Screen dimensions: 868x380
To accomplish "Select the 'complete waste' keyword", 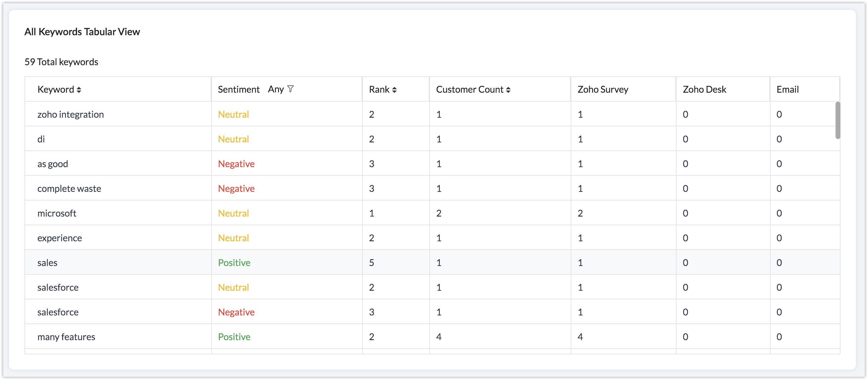I will pyautogui.click(x=69, y=188).
